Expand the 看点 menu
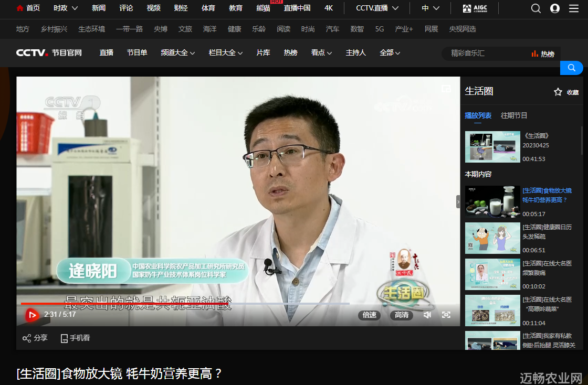The height and width of the screenshot is (385, 588). (321, 53)
